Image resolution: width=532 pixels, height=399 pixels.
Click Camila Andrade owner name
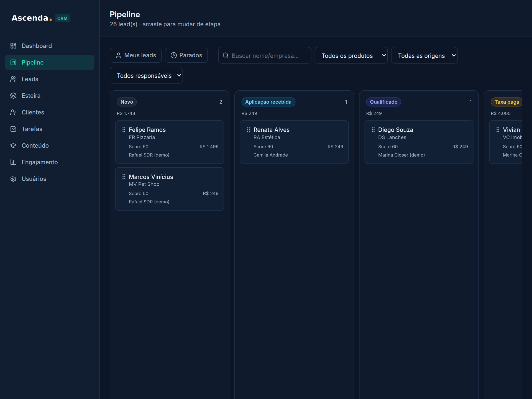[x=271, y=155]
